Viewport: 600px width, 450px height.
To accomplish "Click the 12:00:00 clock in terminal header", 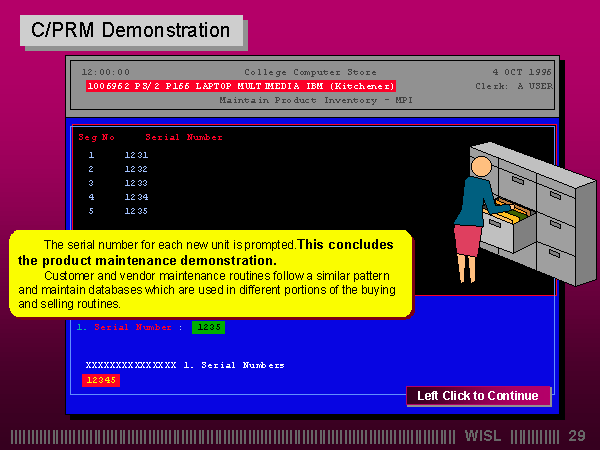I will [105, 72].
